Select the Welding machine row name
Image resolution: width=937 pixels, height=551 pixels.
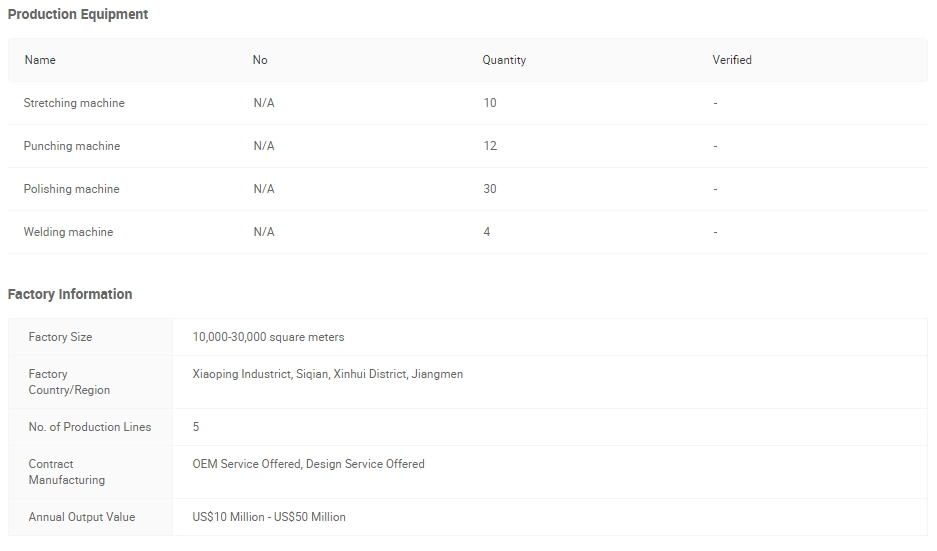pos(68,232)
